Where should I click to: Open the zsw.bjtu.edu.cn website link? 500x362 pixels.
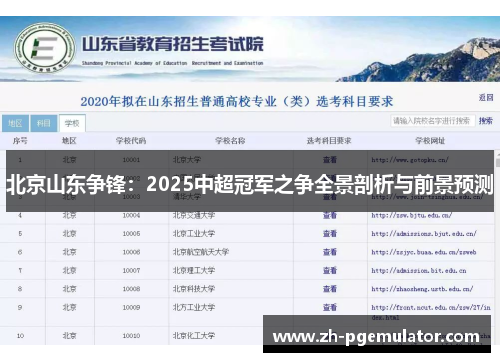[x=412, y=215]
